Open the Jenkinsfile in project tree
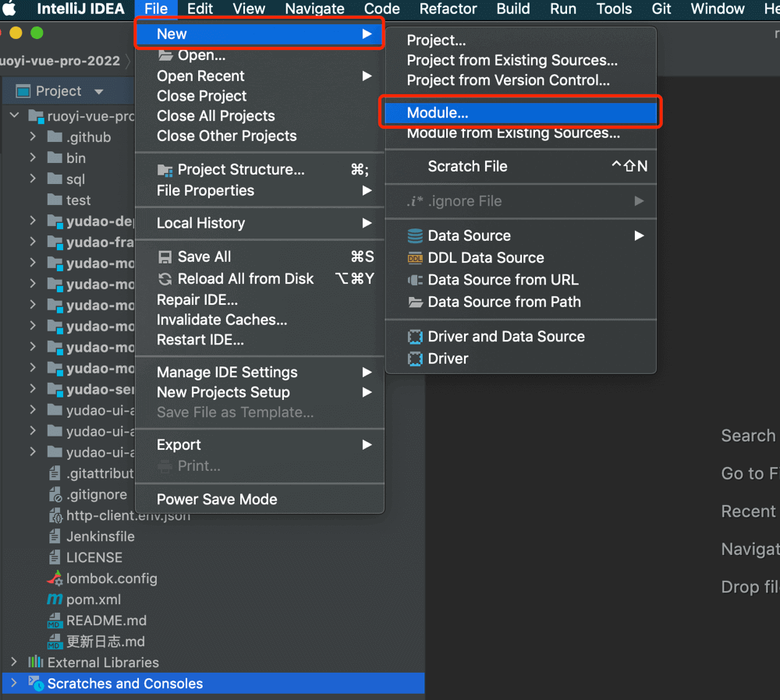Image resolution: width=780 pixels, height=700 pixels. (100, 536)
